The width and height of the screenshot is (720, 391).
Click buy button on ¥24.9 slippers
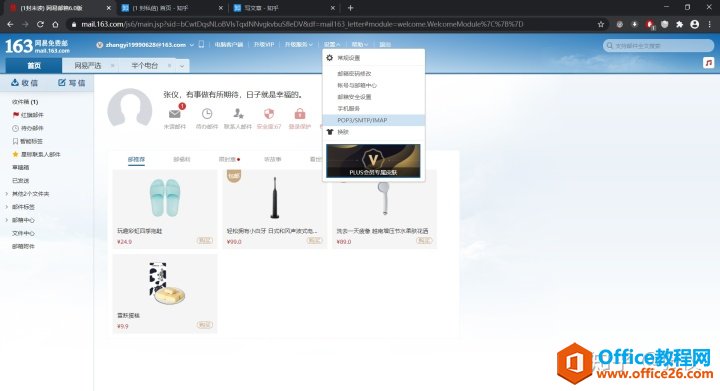[204, 240]
